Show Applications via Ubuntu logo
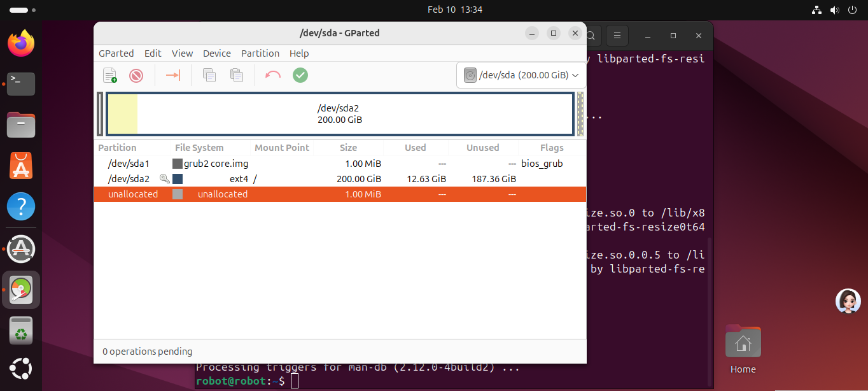 (x=21, y=369)
